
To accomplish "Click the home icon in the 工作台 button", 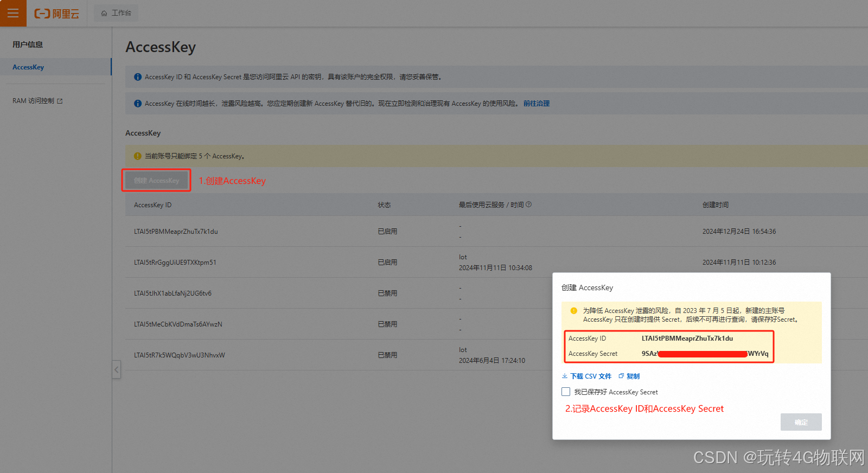I will 104,13.
